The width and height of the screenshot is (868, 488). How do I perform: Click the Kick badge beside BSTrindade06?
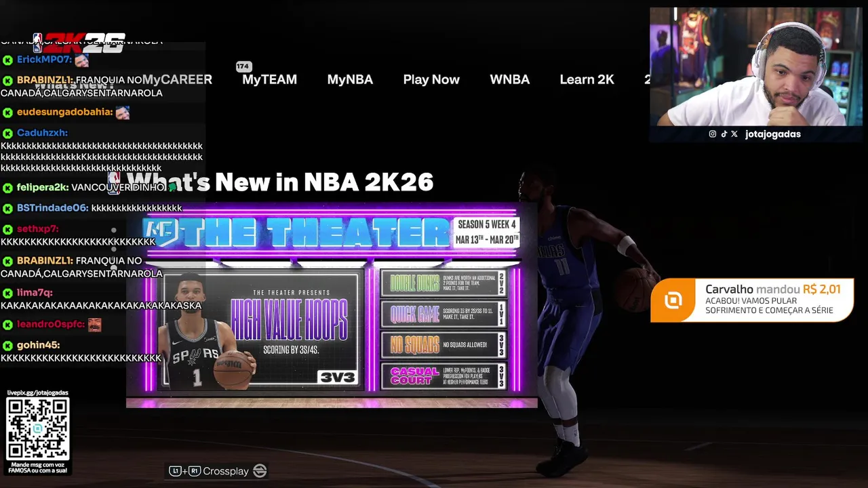pyautogui.click(x=7, y=209)
